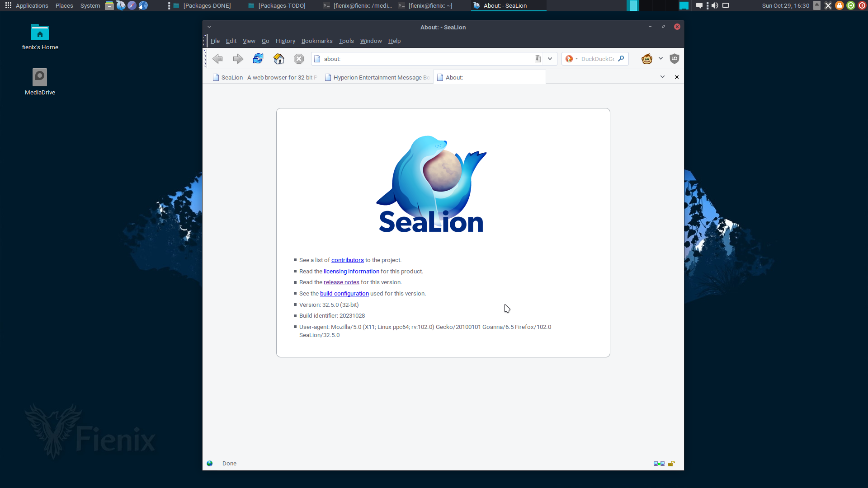868x488 pixels.
Task: Click the Back navigation arrow
Action: coord(217,59)
